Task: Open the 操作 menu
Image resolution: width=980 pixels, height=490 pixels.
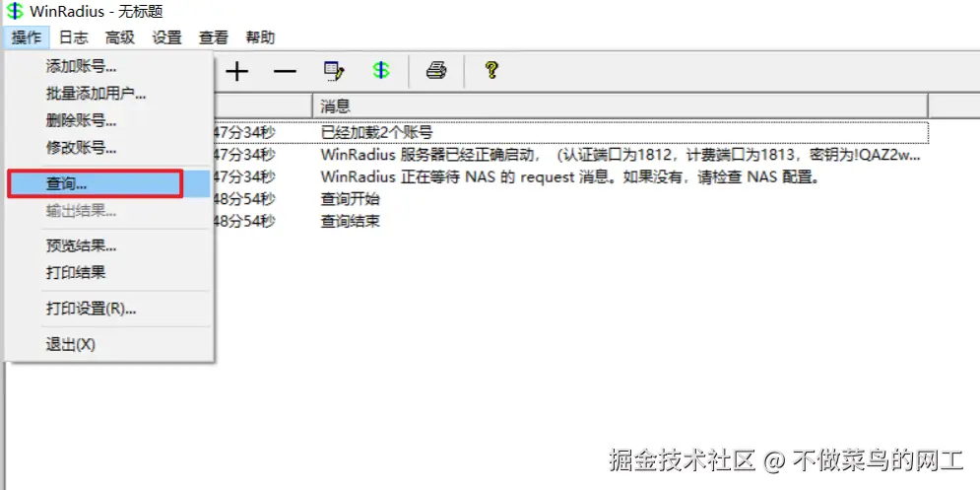Action: pos(27,37)
